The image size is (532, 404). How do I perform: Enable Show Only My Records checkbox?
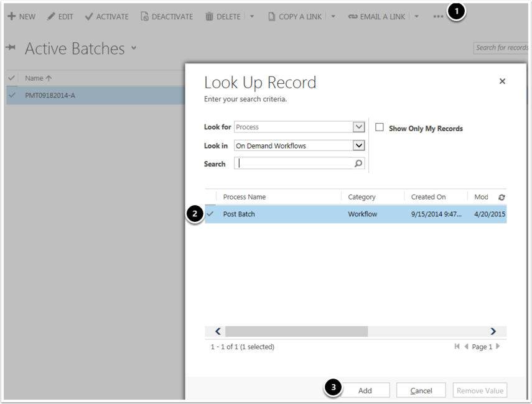click(380, 127)
